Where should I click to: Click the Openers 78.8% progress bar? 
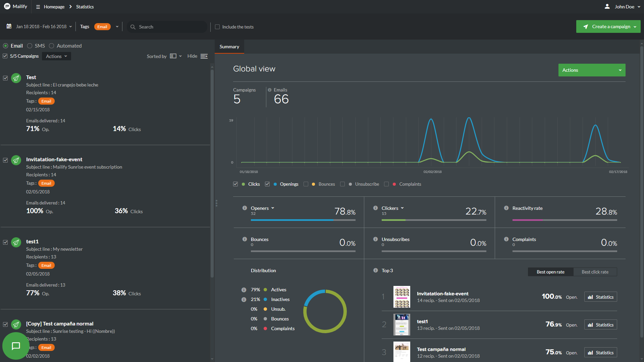303,220
